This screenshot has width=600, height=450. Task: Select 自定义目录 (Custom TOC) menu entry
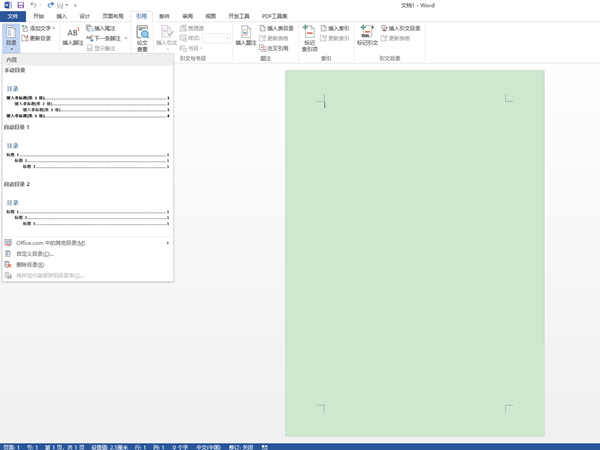point(35,254)
